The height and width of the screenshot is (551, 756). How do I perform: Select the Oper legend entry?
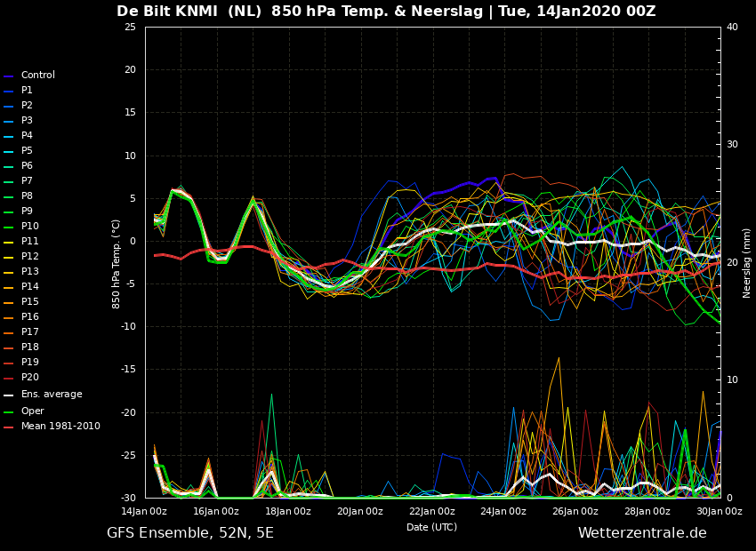(32, 411)
